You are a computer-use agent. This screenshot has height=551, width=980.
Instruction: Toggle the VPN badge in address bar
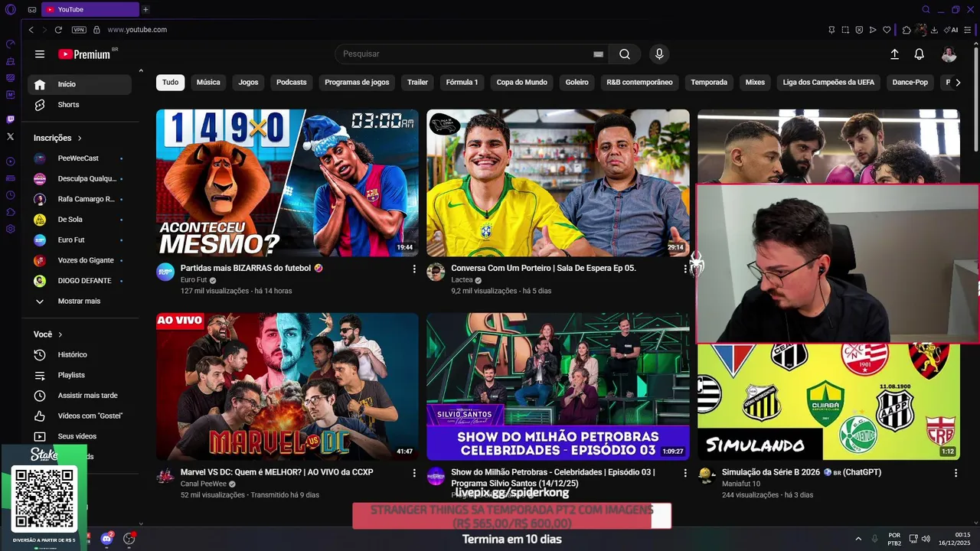[x=79, y=30]
